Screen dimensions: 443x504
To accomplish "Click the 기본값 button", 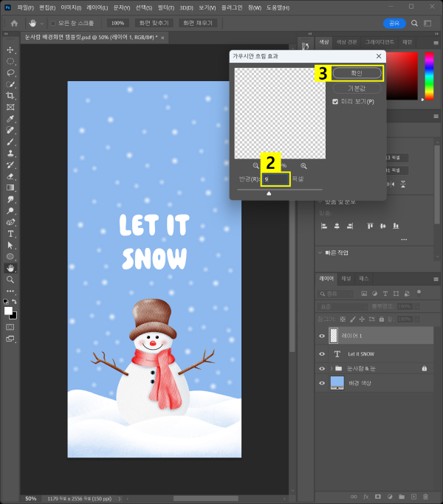I will point(357,89).
